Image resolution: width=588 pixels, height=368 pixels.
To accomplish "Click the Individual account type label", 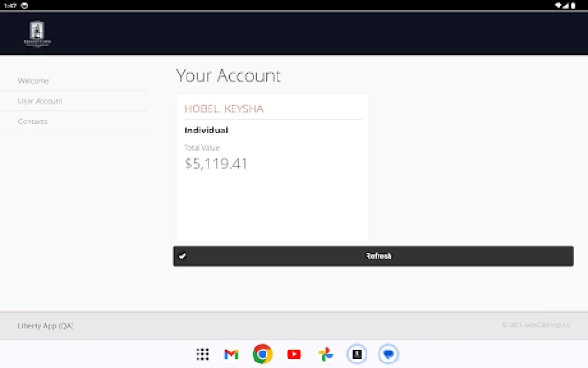I will (206, 131).
